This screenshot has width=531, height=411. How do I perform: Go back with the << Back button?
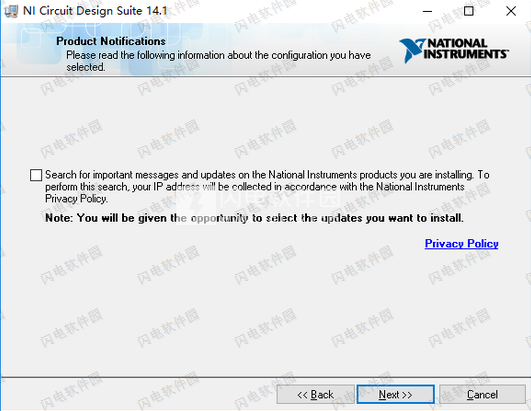(315, 394)
